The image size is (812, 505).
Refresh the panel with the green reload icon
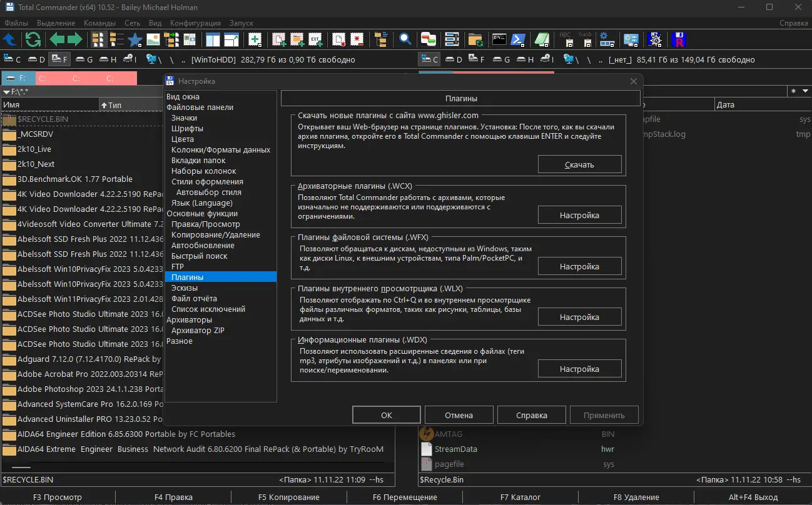[33, 39]
